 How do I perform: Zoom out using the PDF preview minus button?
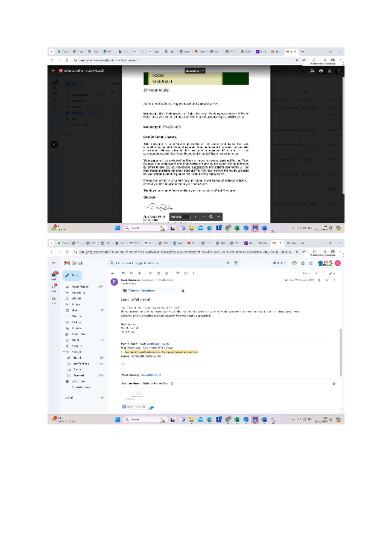point(204,217)
